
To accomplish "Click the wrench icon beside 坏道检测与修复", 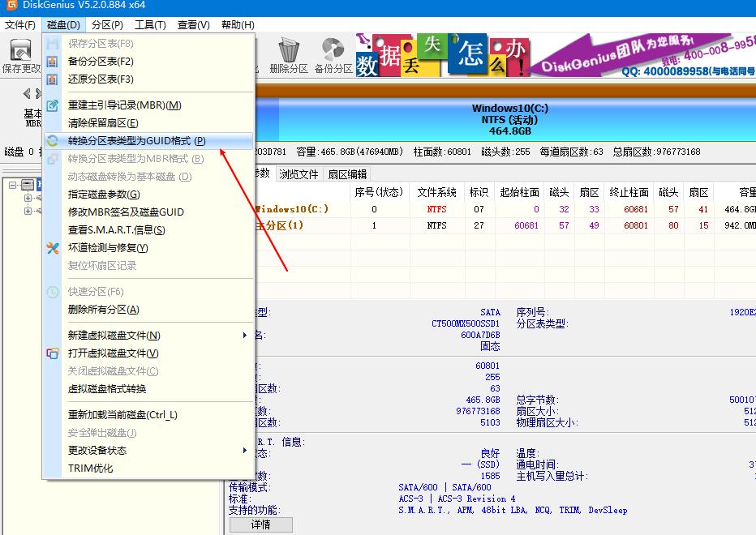I will pos(54,250).
